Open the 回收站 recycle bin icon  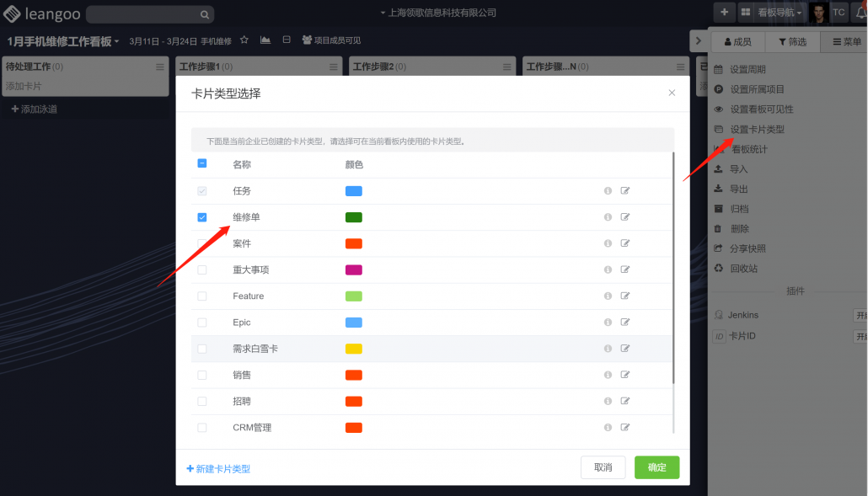(717, 268)
